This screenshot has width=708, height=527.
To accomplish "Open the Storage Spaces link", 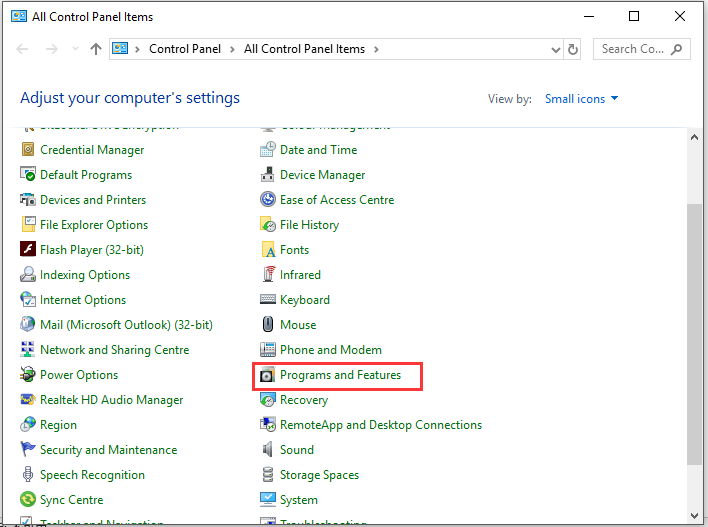I will pyautogui.click(x=319, y=475).
